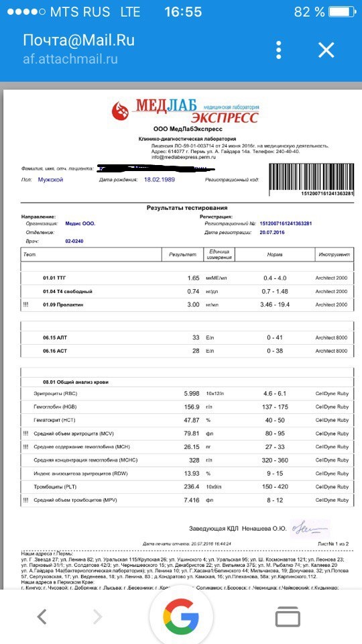This screenshot has height=644, width=362.
Task: Select the Пролактин result 3.00
Action: pyautogui.click(x=193, y=305)
